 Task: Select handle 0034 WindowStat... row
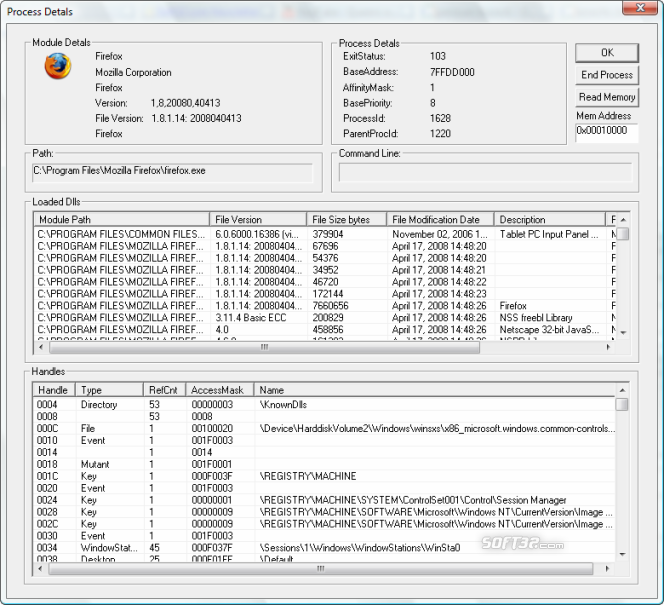[324, 547]
